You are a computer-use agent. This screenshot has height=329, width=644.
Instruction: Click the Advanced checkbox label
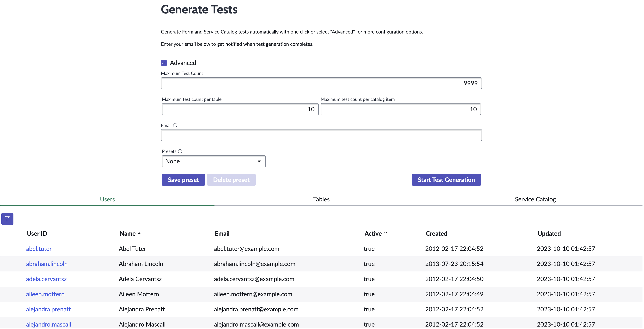pos(183,63)
